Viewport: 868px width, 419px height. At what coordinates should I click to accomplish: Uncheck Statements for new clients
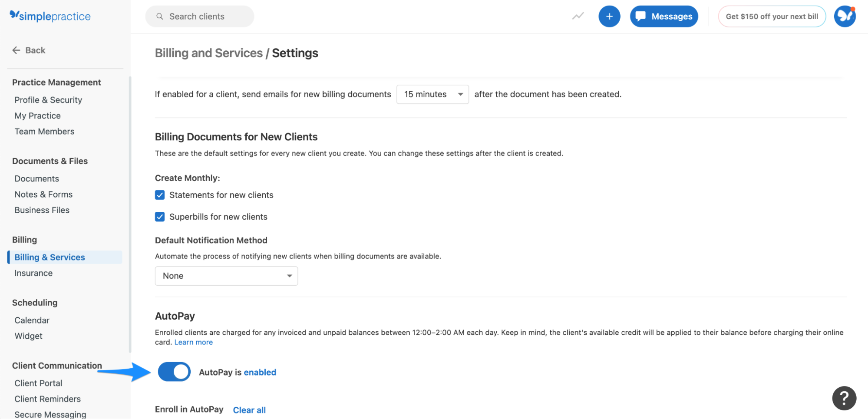pos(160,195)
